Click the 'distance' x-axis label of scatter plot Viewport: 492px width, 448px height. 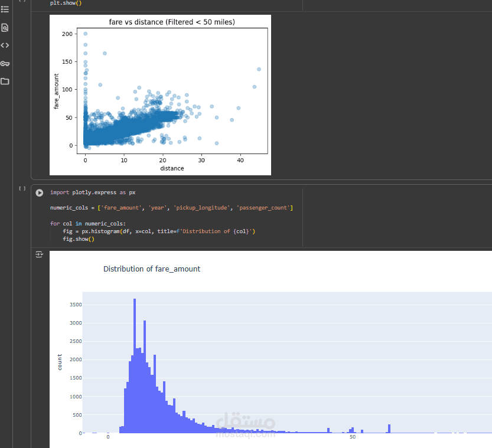click(x=172, y=168)
